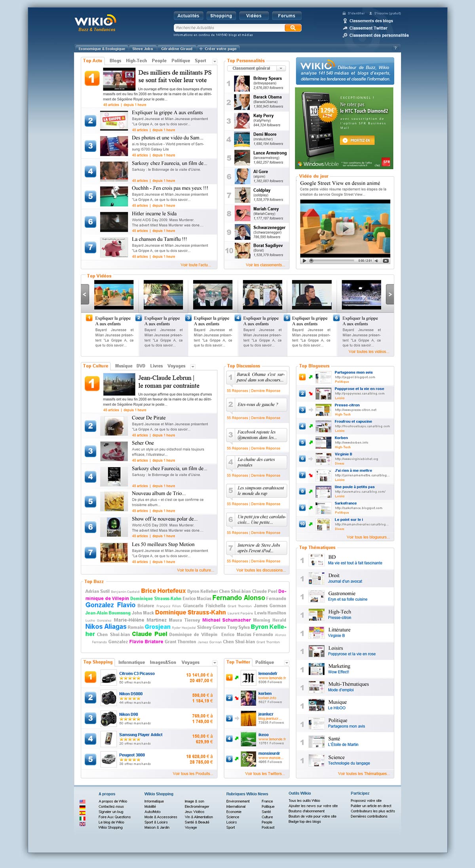This screenshot has height=868, width=475.
Task: Select the Spanish flag language icon in footer
Action: [x=82, y=813]
